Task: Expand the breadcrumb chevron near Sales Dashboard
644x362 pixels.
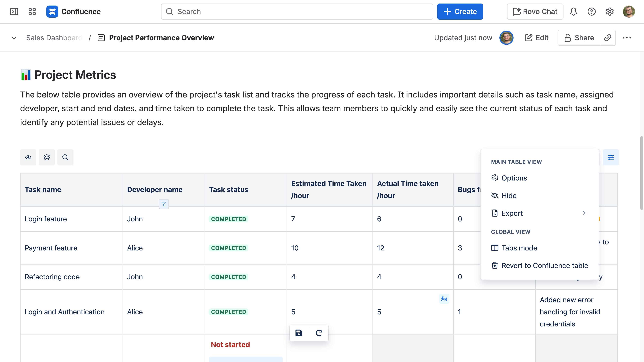Action: point(14,38)
